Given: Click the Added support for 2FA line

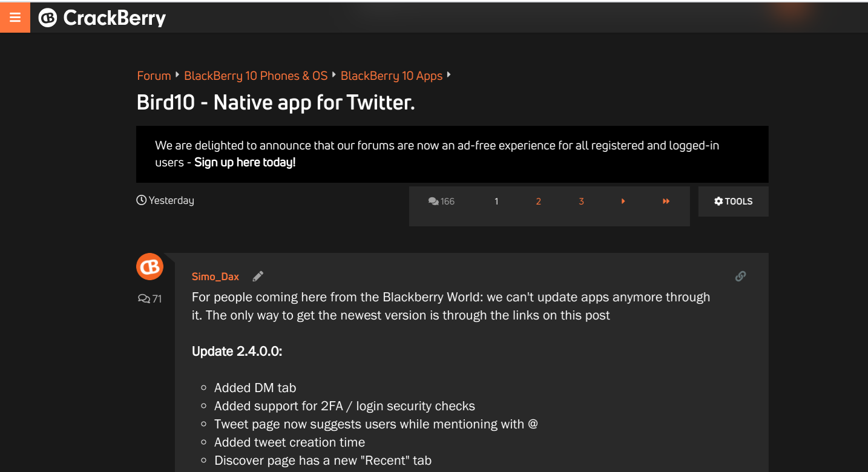Looking at the screenshot, I should coord(344,406).
